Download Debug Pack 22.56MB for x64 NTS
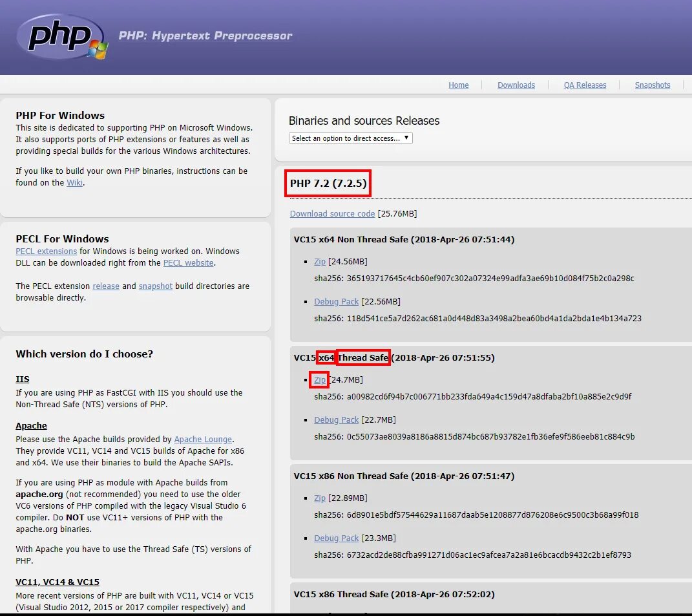 [336, 302]
